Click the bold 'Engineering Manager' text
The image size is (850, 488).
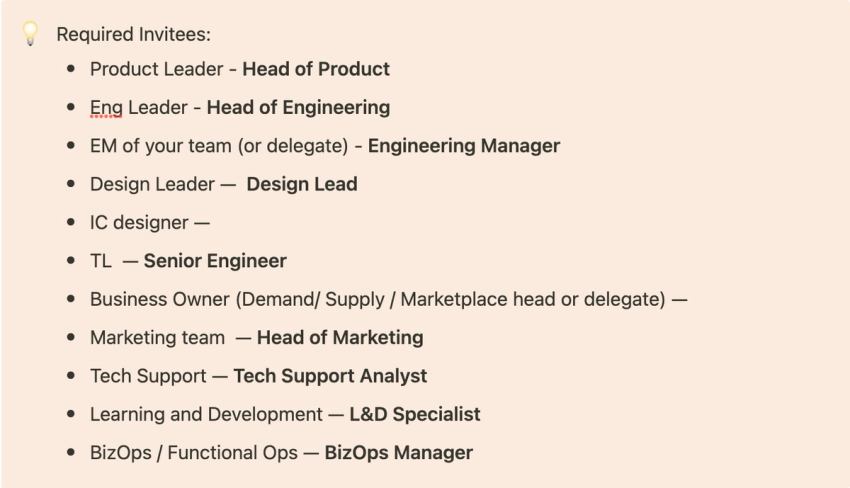pyautogui.click(x=464, y=146)
